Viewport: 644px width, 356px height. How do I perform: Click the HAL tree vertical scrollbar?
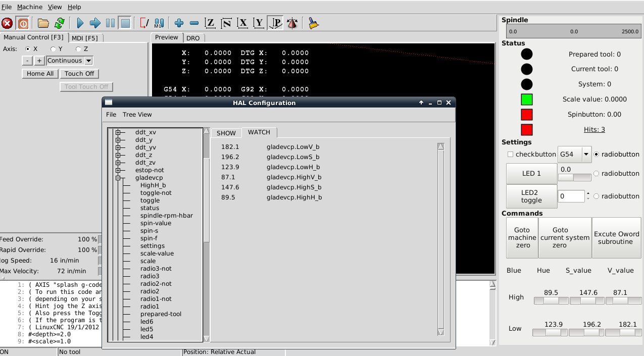pyautogui.click(x=206, y=235)
